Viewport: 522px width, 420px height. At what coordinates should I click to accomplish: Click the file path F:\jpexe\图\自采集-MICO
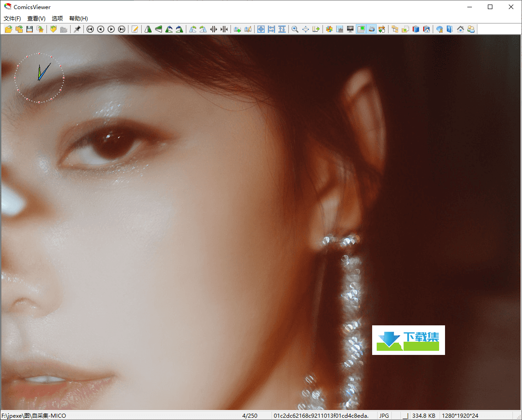(34, 415)
